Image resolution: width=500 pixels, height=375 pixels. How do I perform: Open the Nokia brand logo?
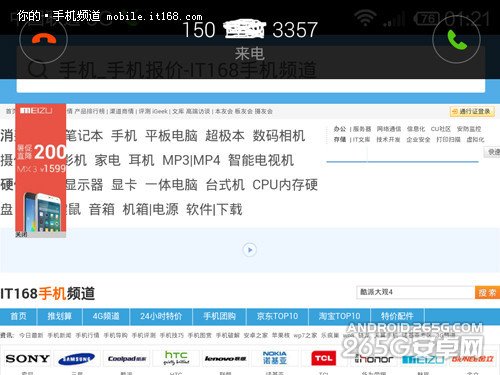coord(274,358)
